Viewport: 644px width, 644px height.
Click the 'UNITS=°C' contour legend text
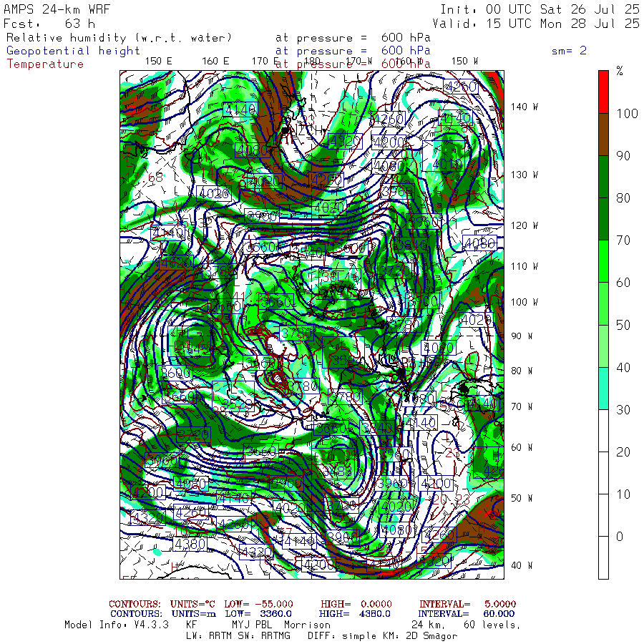click(192, 605)
